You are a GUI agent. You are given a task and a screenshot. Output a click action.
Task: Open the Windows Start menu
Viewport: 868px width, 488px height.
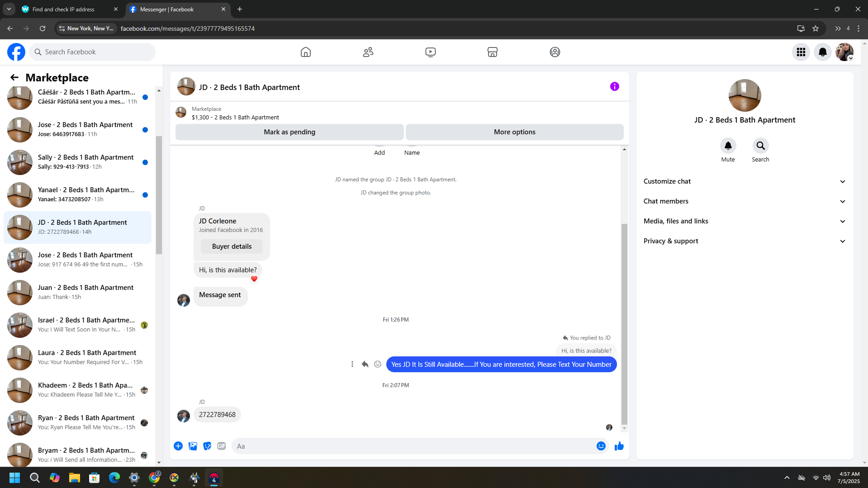click(x=14, y=478)
